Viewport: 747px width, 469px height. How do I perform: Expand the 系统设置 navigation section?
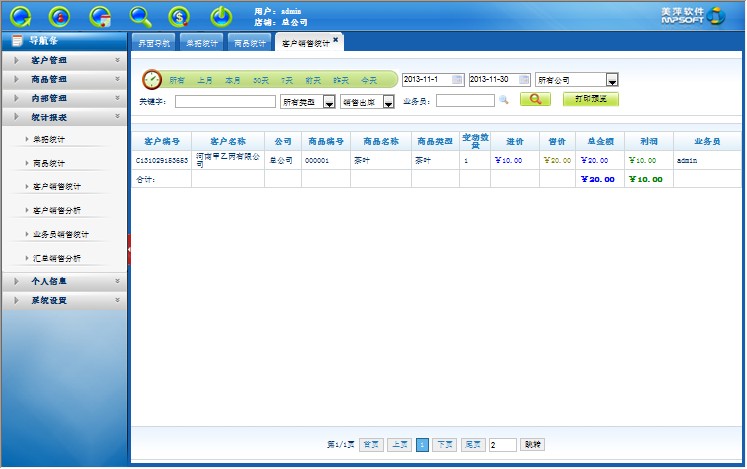[65, 300]
